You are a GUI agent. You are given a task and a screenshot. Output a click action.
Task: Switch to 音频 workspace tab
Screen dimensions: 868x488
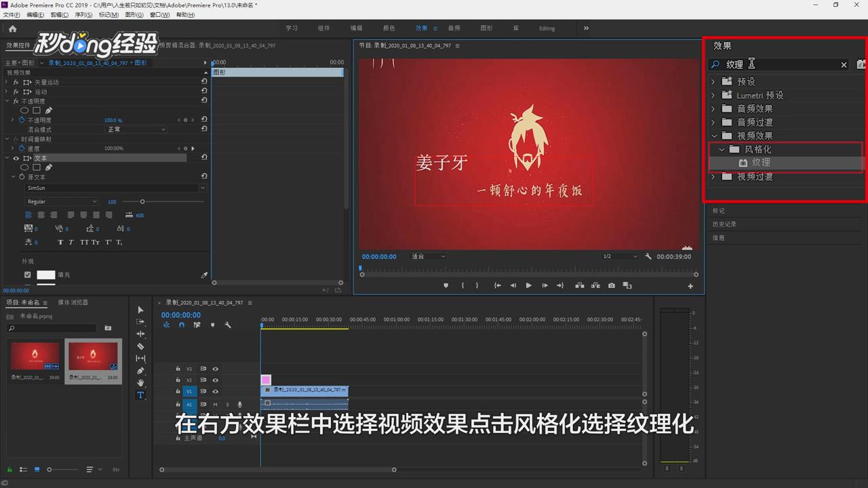[454, 28]
